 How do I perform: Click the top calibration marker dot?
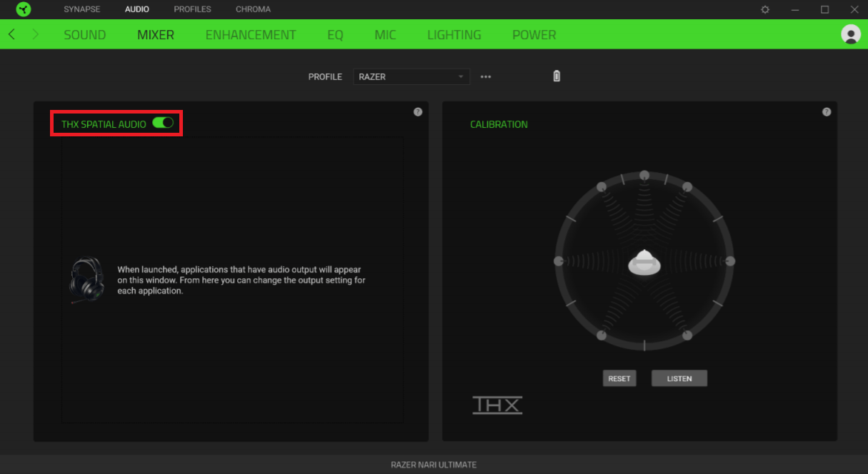tap(644, 174)
